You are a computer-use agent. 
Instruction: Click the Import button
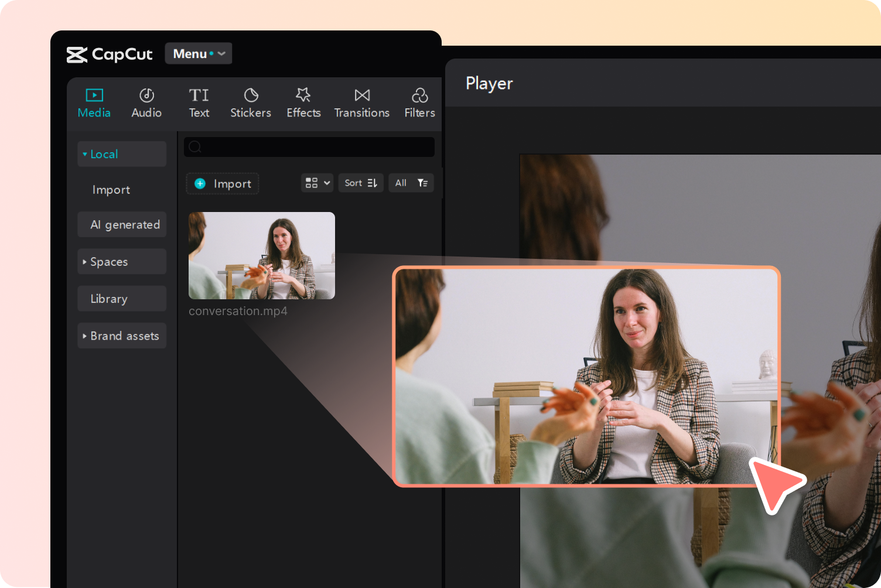[222, 183]
